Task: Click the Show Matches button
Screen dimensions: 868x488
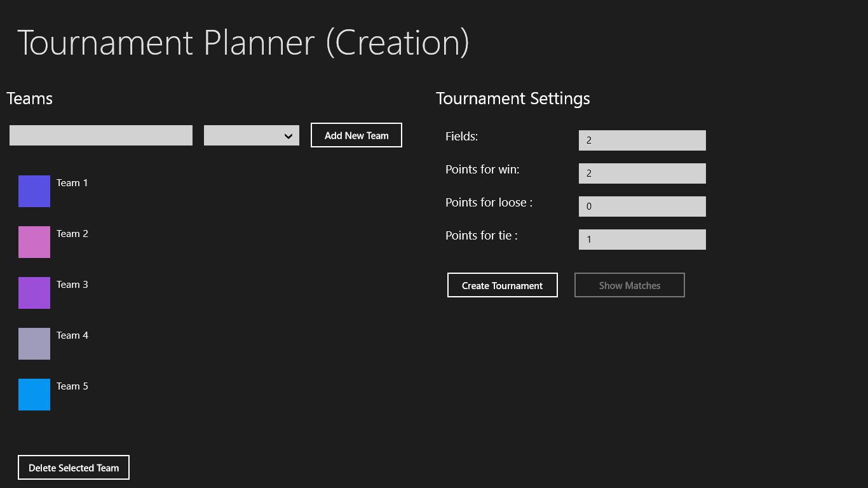Action: tap(629, 285)
